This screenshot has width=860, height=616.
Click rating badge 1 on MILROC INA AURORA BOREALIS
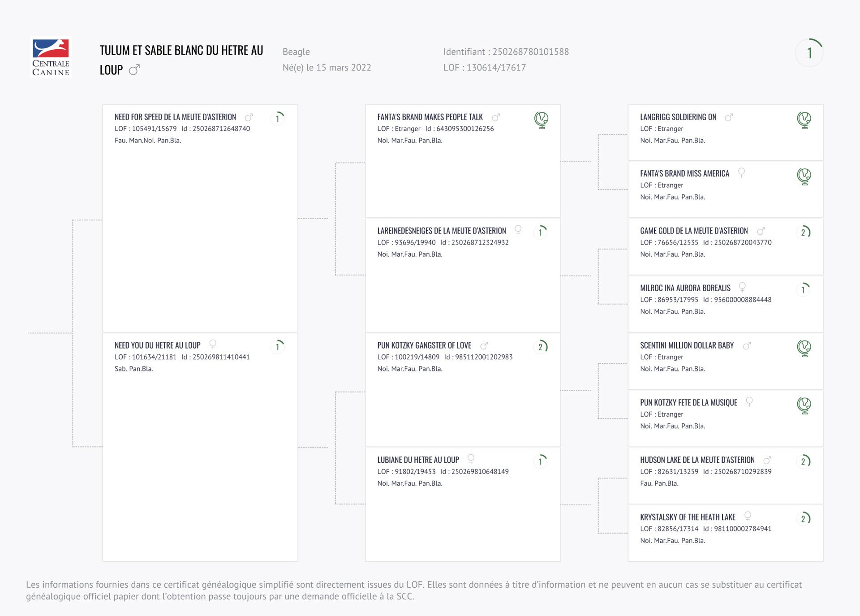pos(804,289)
